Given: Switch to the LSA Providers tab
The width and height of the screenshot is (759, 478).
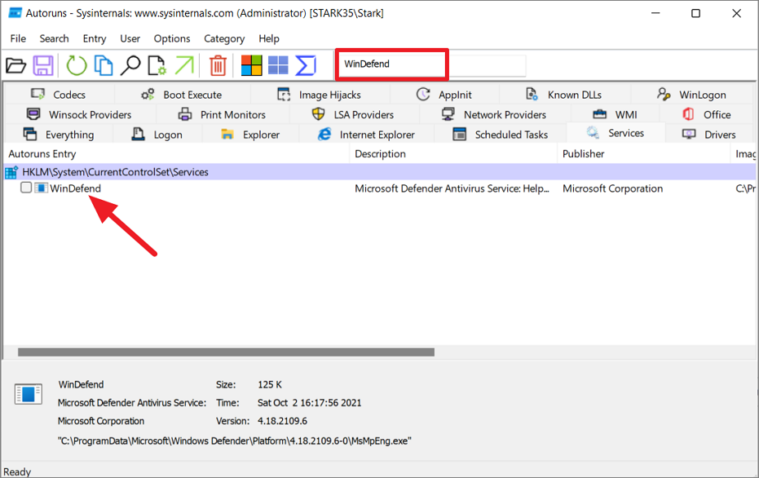Looking at the screenshot, I should (353, 115).
